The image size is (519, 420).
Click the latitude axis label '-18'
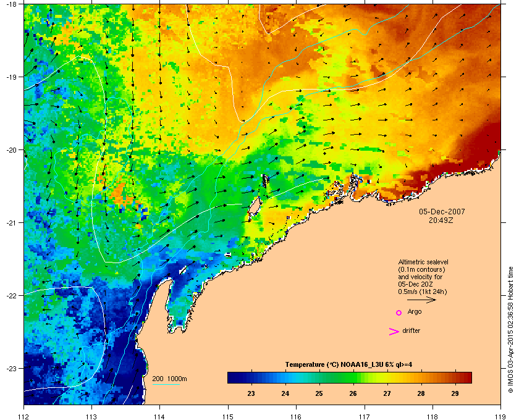click(11, 4)
